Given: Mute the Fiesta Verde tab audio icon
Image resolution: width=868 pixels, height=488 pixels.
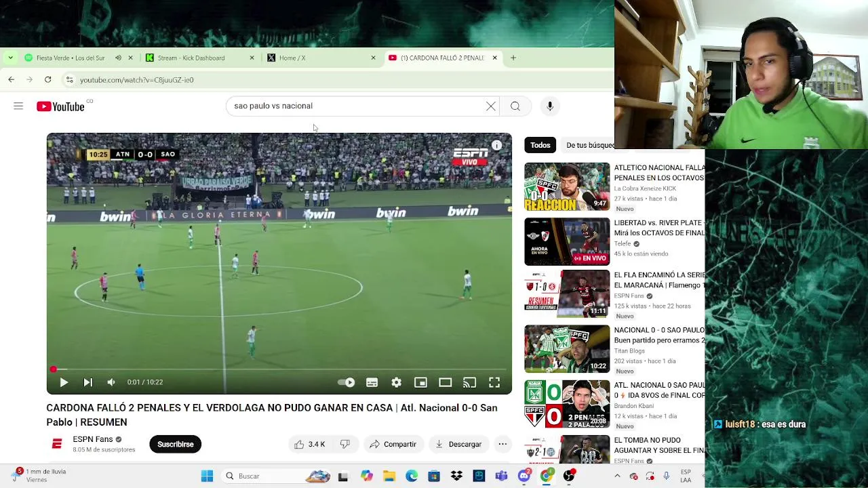Looking at the screenshot, I should tap(118, 58).
